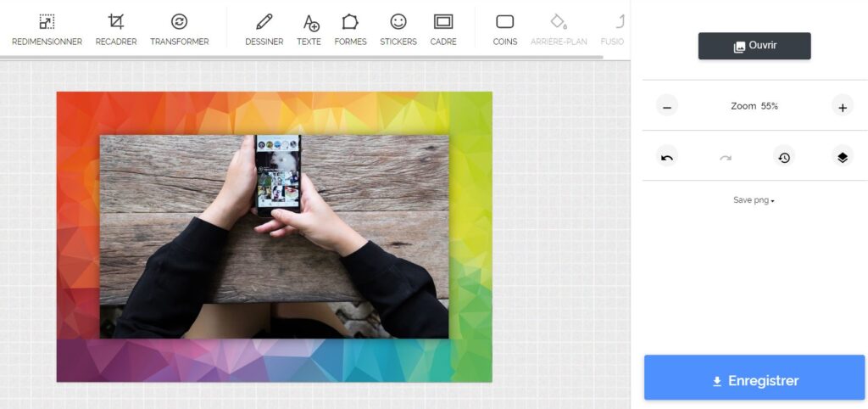868x409 pixels.
Task: Open the Coins rounded corners tool
Action: click(x=505, y=29)
